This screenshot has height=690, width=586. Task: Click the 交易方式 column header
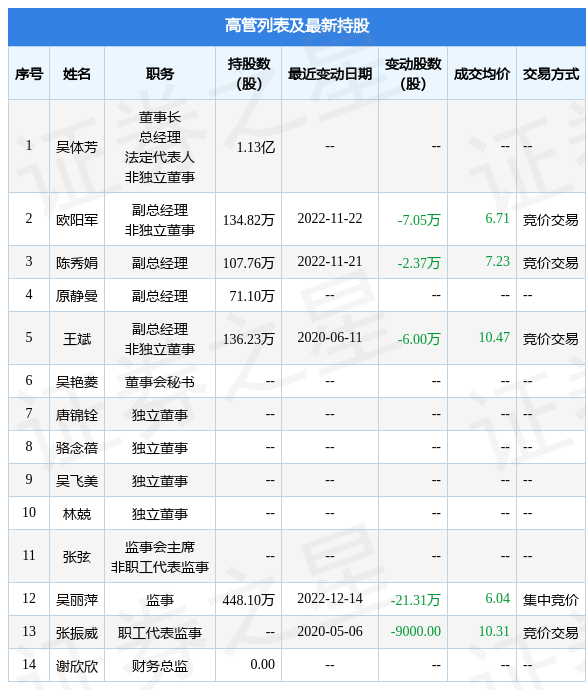[551, 73]
